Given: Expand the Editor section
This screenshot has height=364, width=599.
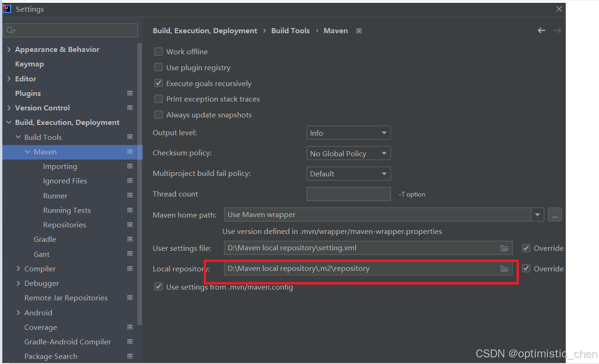Looking at the screenshot, I should [x=9, y=79].
